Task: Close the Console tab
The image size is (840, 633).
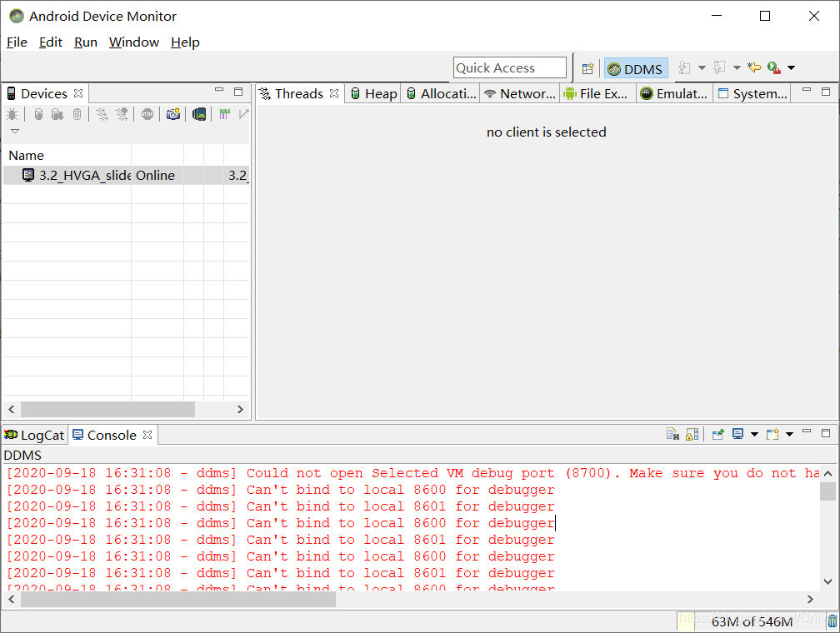Action: tap(147, 435)
